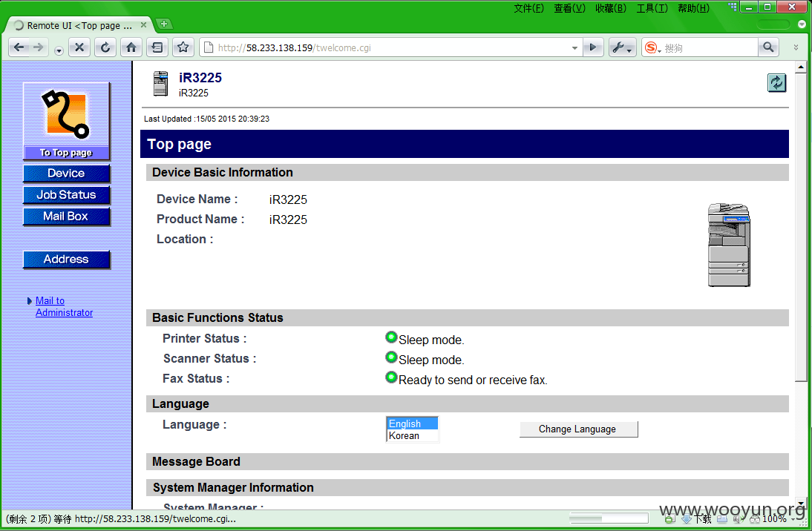This screenshot has height=531, width=812.
Task: Open the wrench tools menu
Action: [622, 47]
